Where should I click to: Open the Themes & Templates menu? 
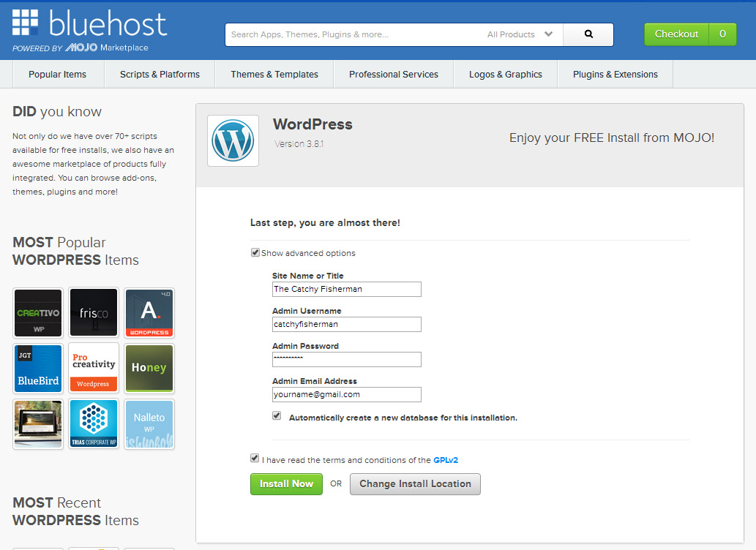pos(274,74)
